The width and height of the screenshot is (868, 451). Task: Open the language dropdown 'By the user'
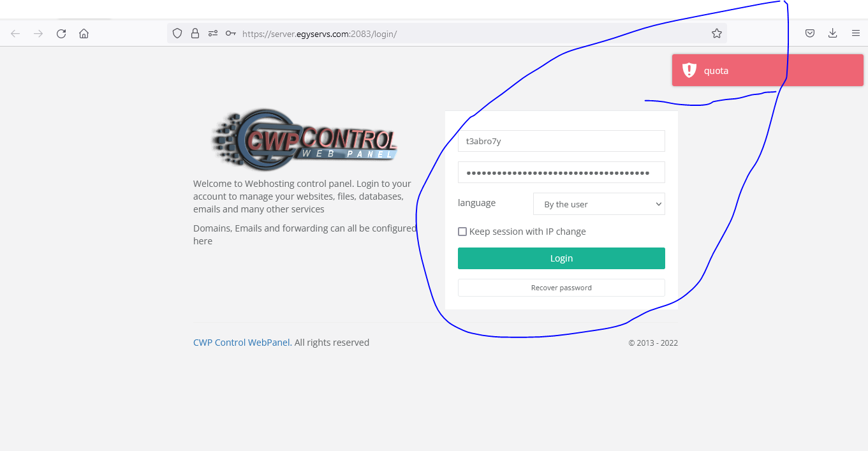pyautogui.click(x=599, y=204)
